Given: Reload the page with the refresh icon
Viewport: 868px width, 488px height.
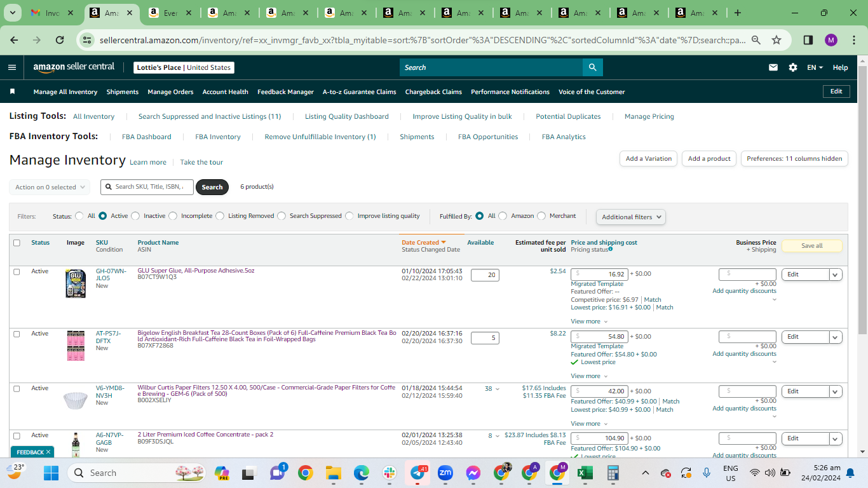Looking at the screenshot, I should tap(60, 40).
